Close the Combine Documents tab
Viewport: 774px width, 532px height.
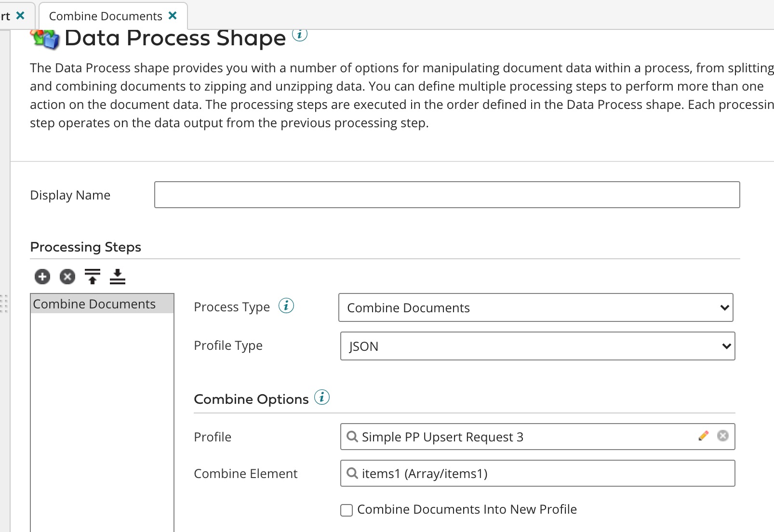(x=173, y=15)
